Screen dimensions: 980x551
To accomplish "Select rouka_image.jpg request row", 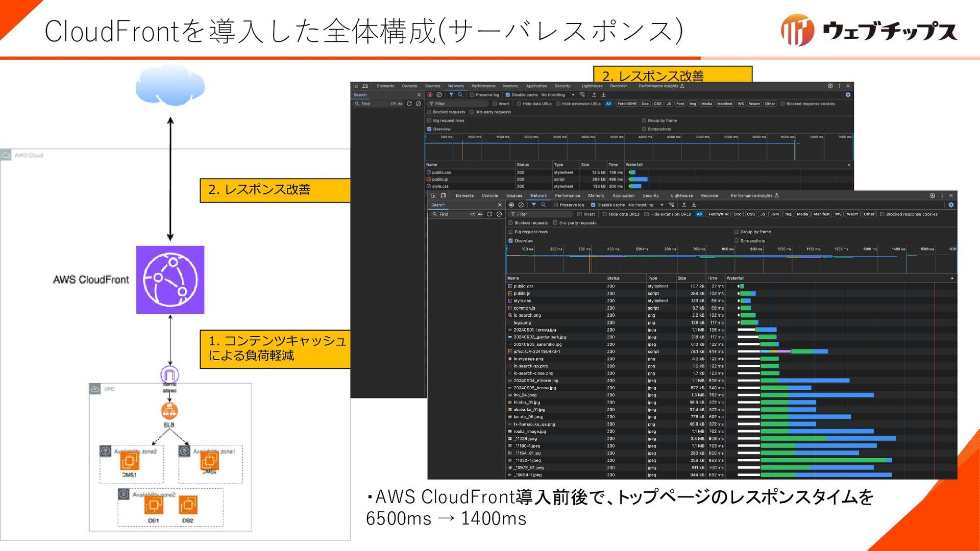I will click(x=731, y=432).
